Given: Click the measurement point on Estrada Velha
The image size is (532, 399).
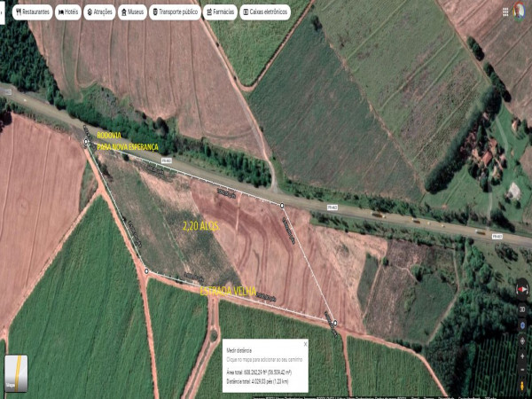Looking at the screenshot, I should pyautogui.click(x=146, y=270).
